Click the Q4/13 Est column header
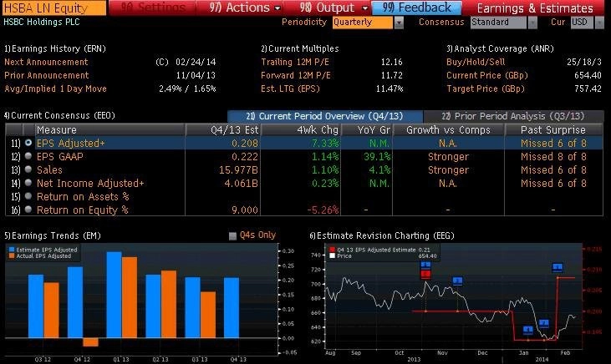611x364 pixels. coord(223,129)
